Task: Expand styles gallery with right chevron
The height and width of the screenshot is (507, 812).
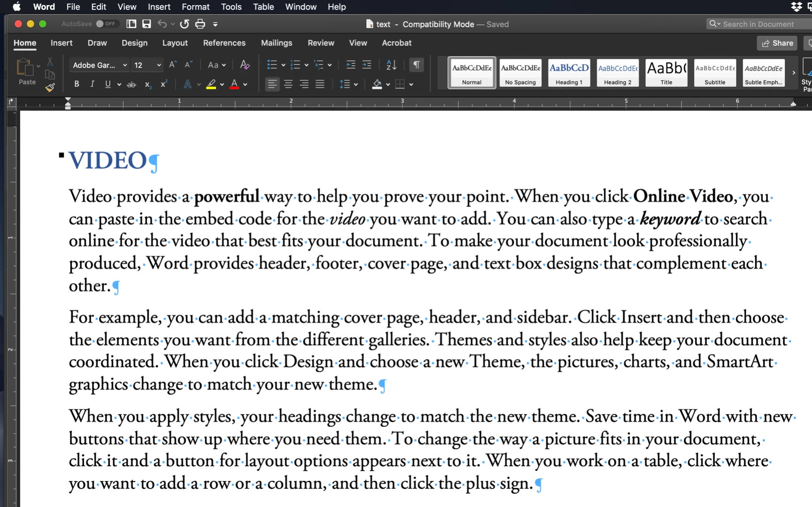Action: point(794,73)
